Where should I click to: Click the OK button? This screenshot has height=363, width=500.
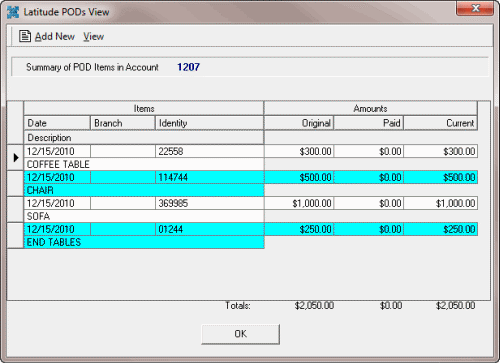[240, 334]
